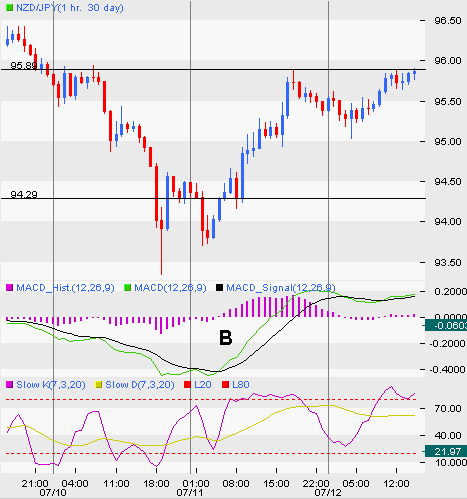Click the green NZD/JPY legend square
Viewport: 467px width, 499px height.
click(9, 7)
